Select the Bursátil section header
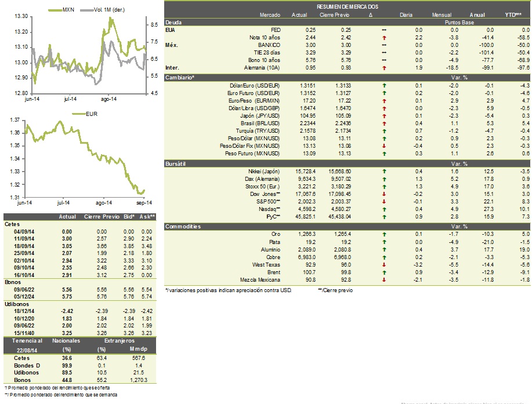532x404 pixels. tap(348, 163)
